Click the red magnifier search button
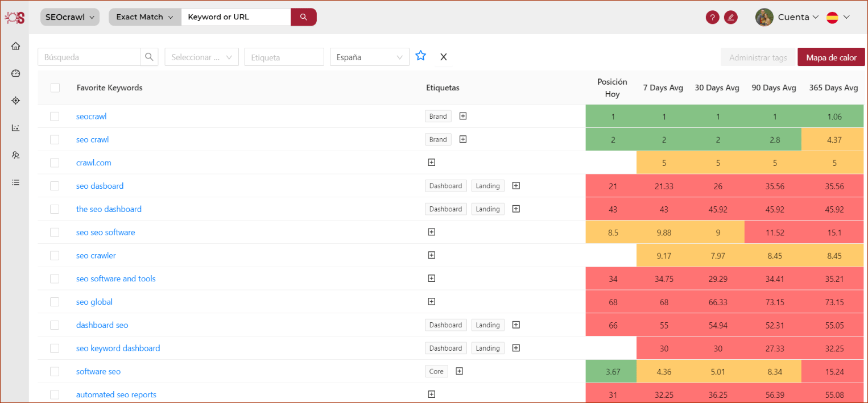Viewport: 868px width, 403px height. point(303,17)
